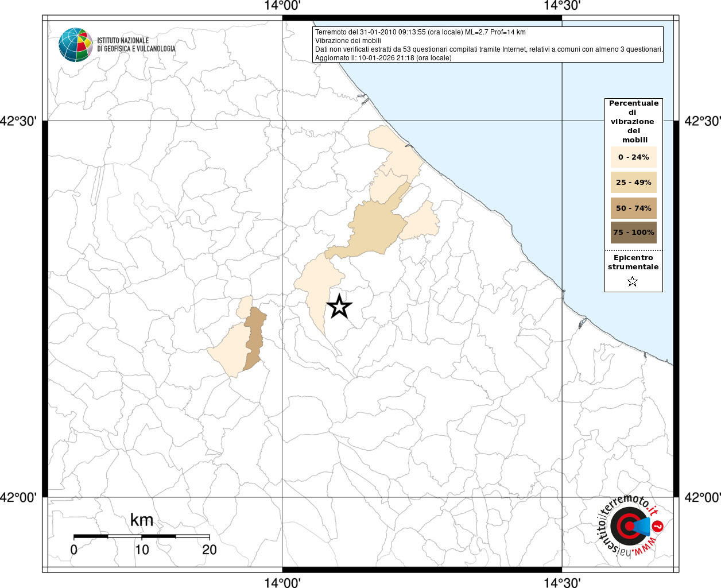
Task: Click the 'km' scale bar label
Action: pos(142,520)
